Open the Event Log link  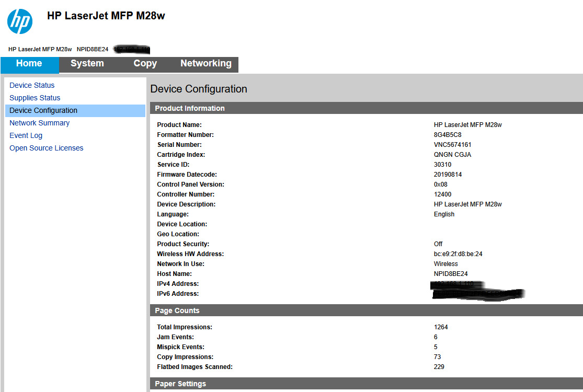pos(26,135)
